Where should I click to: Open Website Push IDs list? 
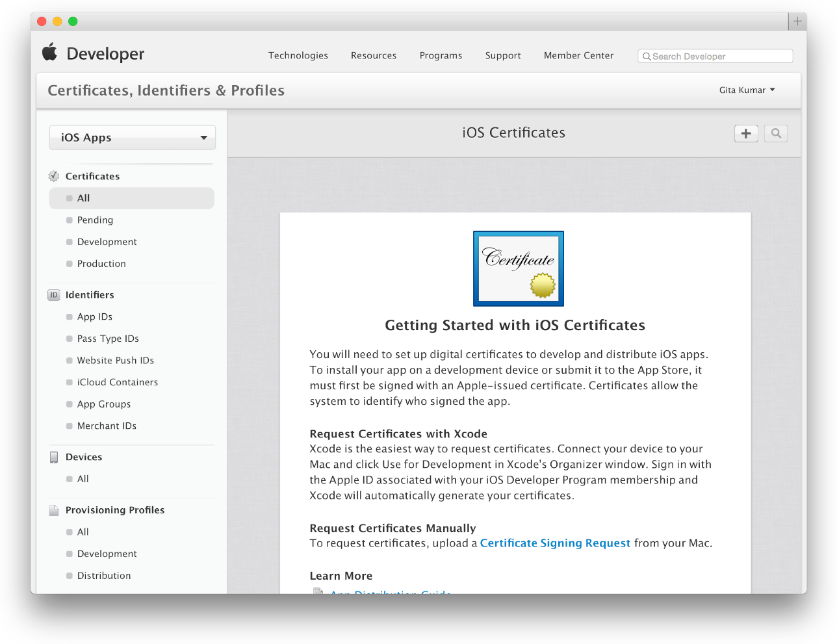pyautogui.click(x=116, y=361)
